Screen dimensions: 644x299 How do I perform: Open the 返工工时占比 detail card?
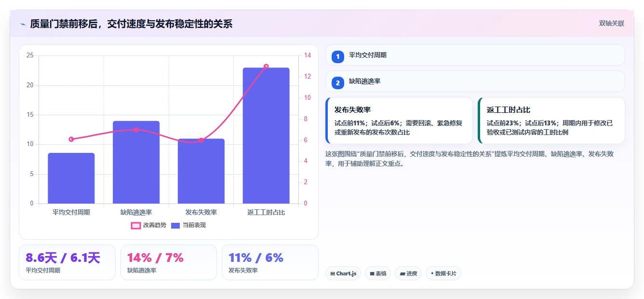coord(551,121)
